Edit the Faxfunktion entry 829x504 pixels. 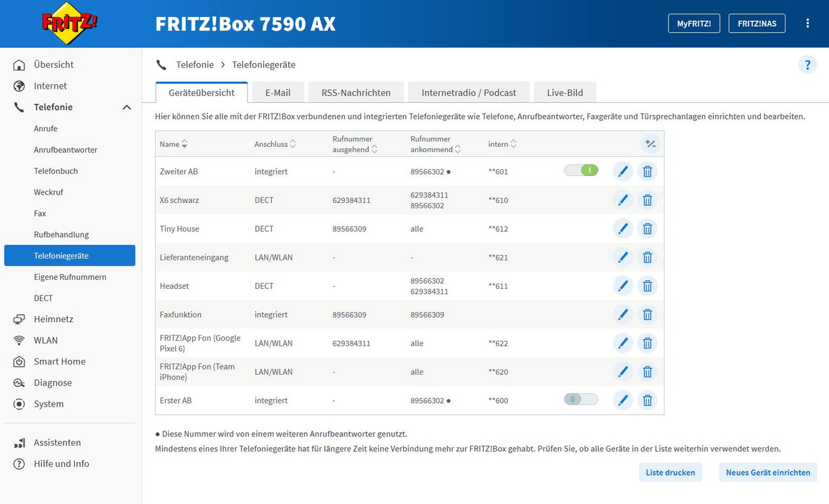click(623, 315)
